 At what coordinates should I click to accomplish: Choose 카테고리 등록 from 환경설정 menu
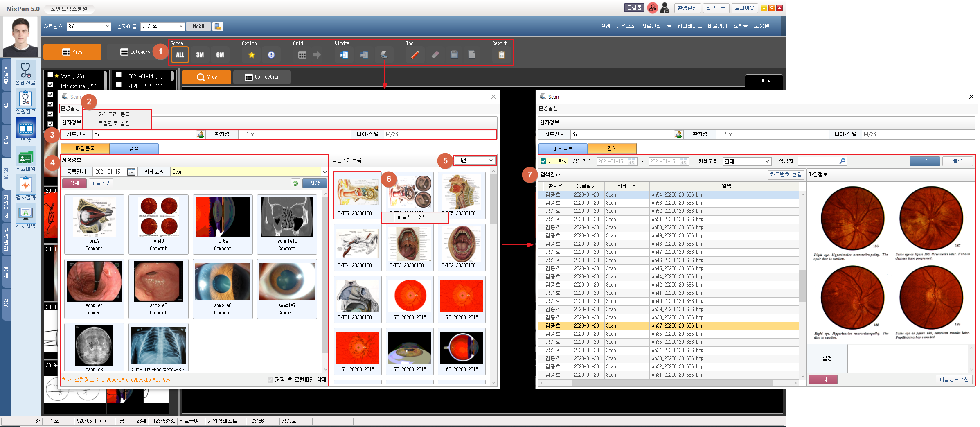[114, 115]
